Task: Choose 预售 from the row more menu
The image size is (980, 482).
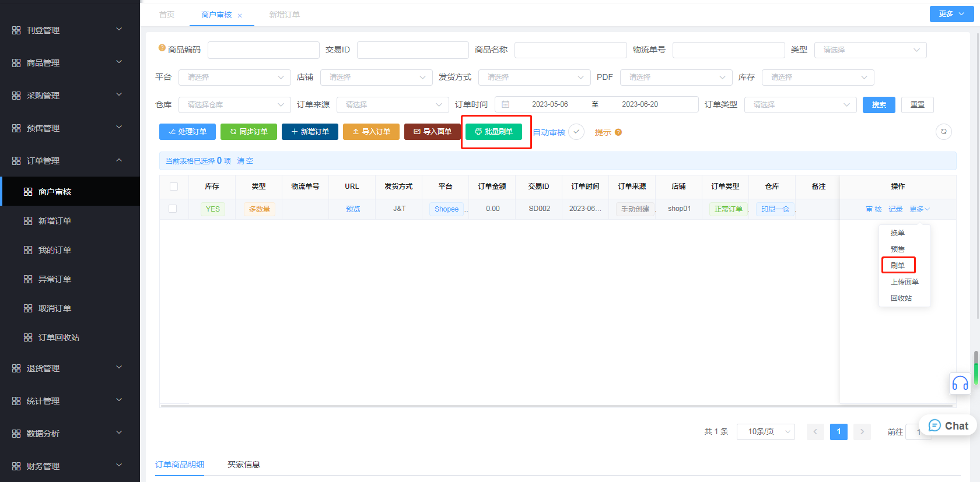Action: click(898, 249)
